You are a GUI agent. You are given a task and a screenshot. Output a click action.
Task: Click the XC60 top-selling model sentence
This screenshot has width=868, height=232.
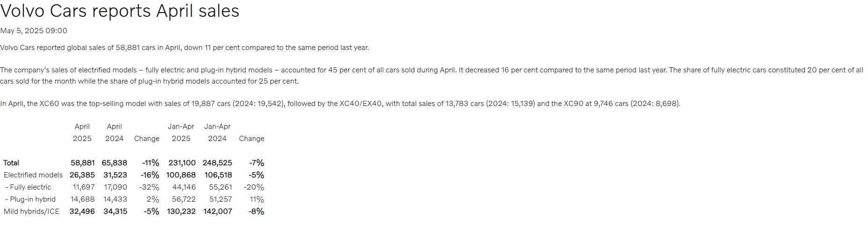pos(340,104)
